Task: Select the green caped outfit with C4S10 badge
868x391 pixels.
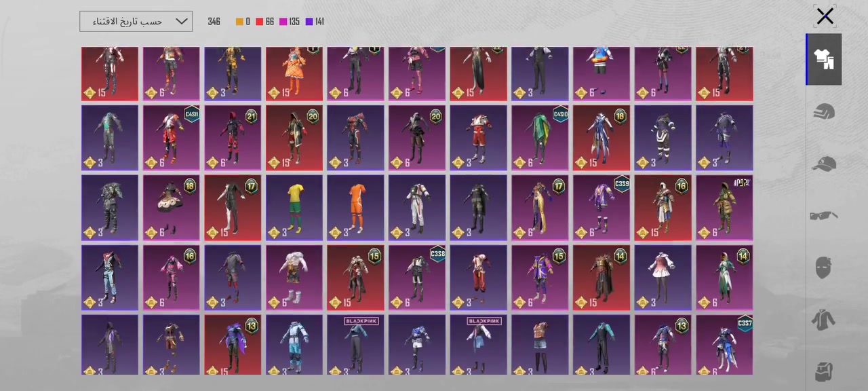Action: click(x=540, y=138)
